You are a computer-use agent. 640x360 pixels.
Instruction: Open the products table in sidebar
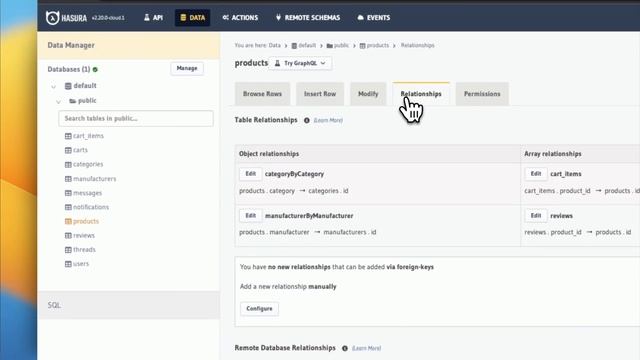82,221
